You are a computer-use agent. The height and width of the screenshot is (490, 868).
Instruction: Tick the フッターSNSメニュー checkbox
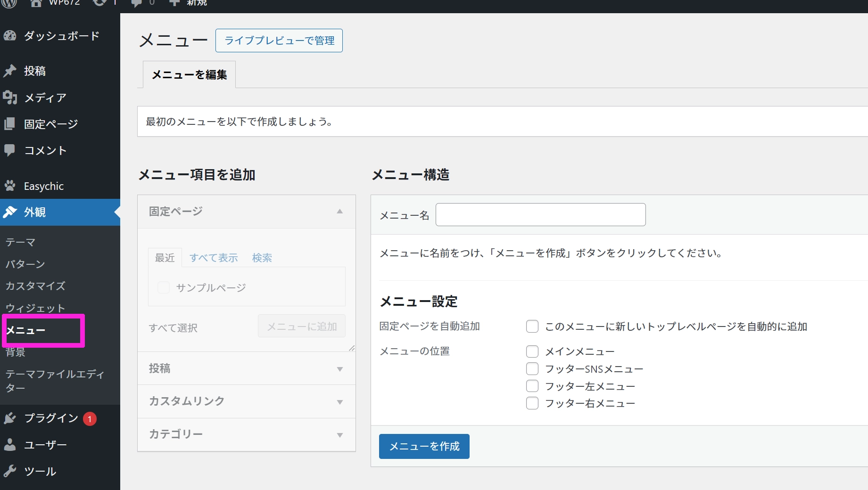[x=532, y=369]
